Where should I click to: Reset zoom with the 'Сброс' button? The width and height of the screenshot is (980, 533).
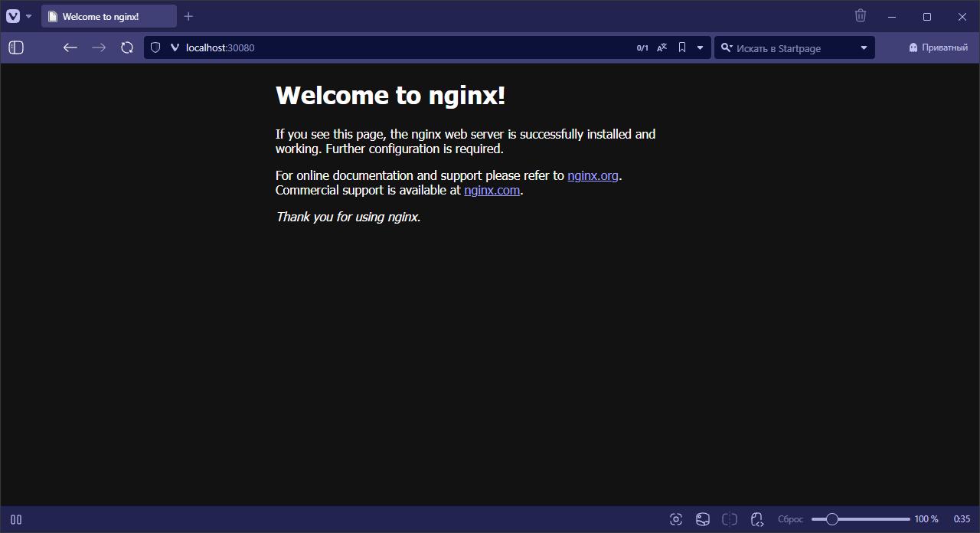point(791,519)
